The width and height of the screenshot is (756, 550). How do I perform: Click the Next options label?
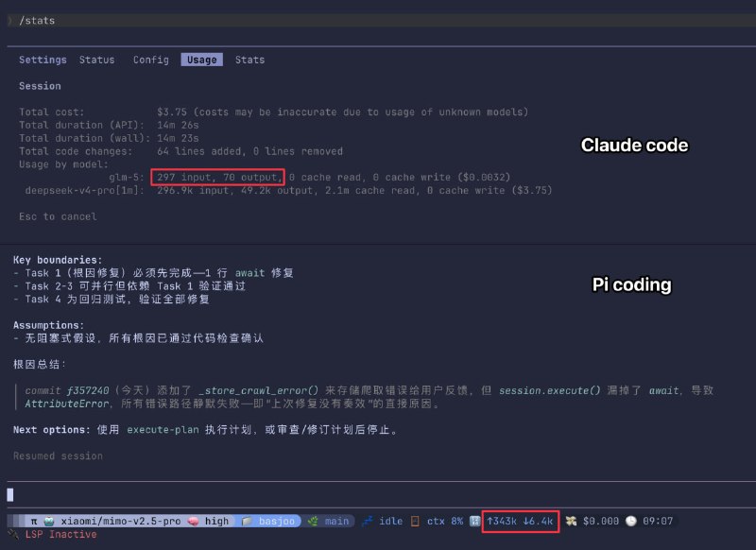point(52,429)
